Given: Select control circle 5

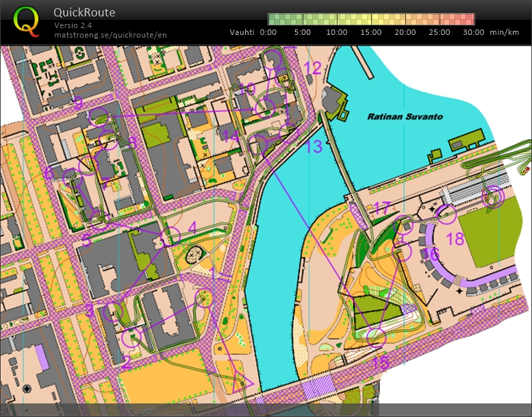Looking at the screenshot, I should [97, 218].
